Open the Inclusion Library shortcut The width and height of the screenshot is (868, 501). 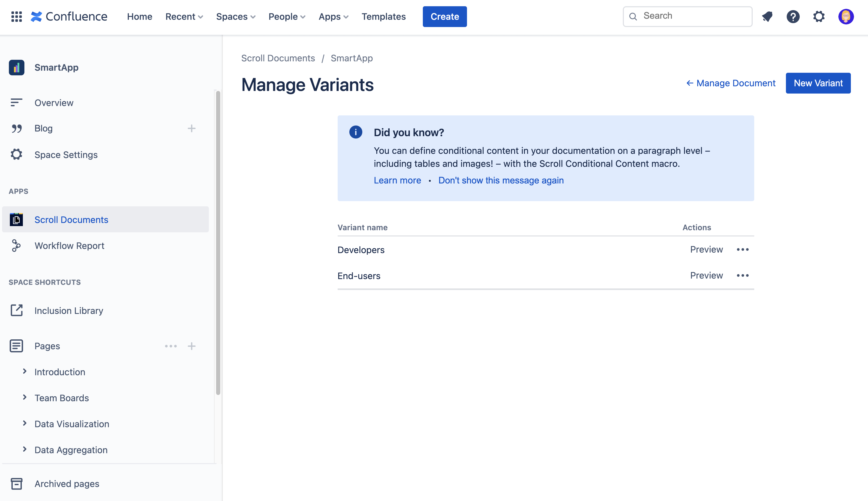pos(69,310)
